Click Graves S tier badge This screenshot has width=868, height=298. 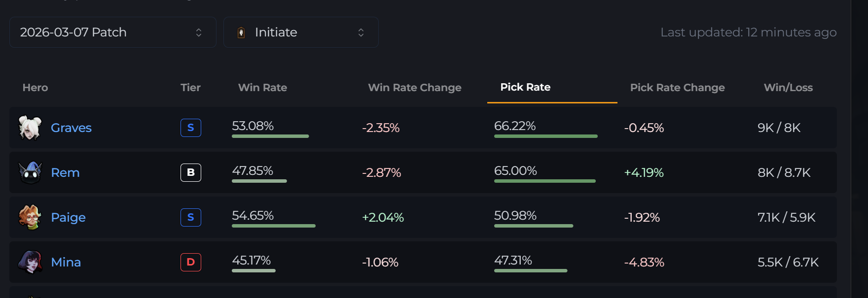click(x=191, y=128)
